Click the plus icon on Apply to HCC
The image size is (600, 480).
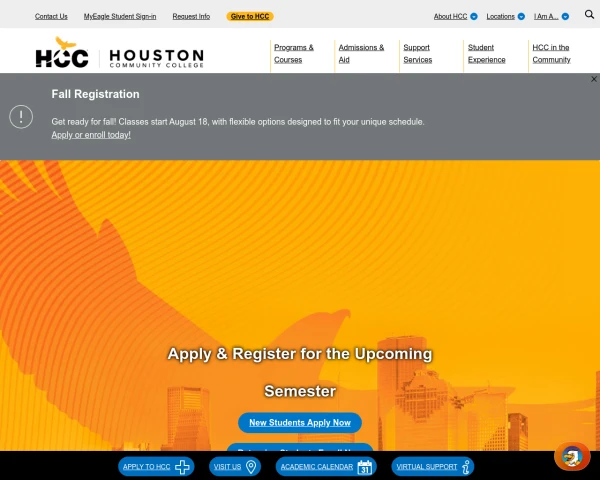coord(182,467)
